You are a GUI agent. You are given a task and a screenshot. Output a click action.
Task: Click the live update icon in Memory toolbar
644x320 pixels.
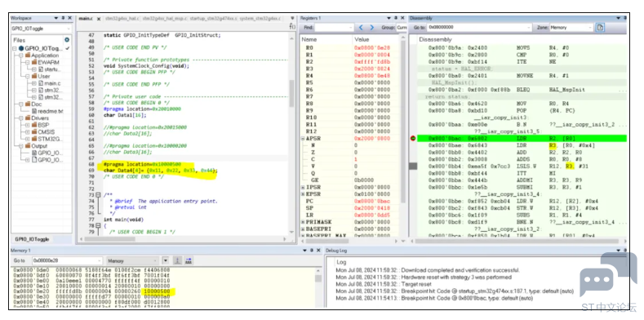(x=177, y=260)
